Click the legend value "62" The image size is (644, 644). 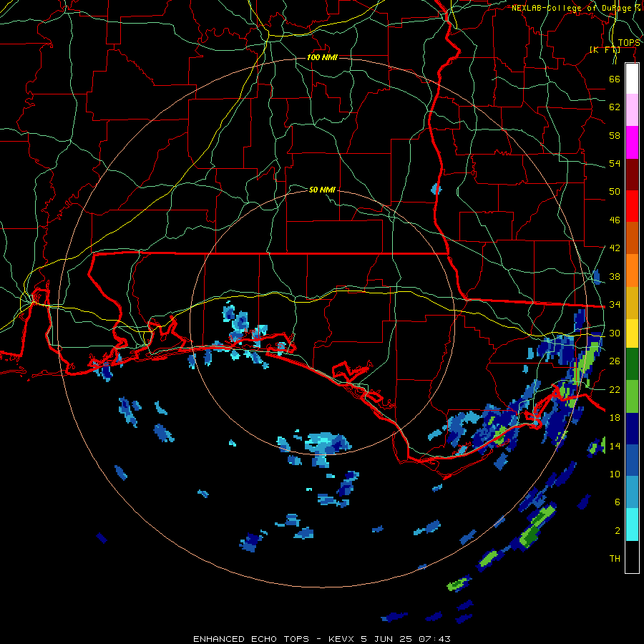click(615, 107)
